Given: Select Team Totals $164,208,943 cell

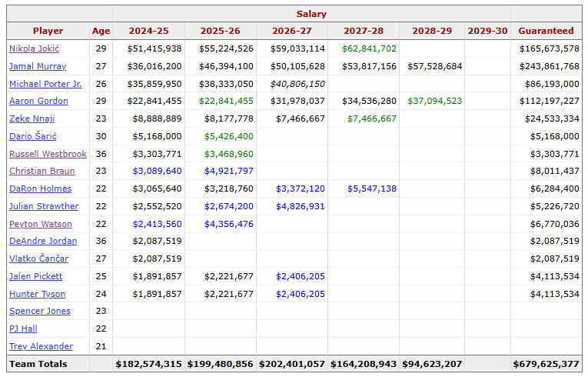Looking at the screenshot, I should pos(364,364).
